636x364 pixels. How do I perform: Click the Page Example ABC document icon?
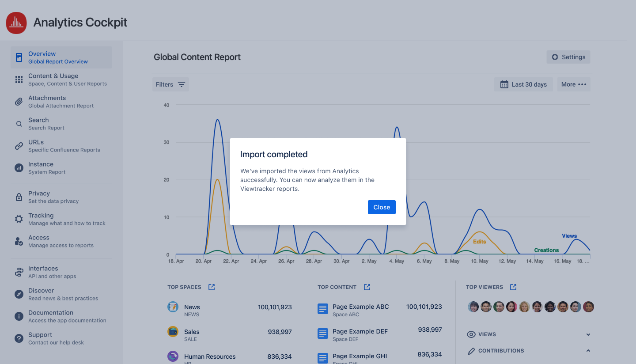(x=323, y=309)
